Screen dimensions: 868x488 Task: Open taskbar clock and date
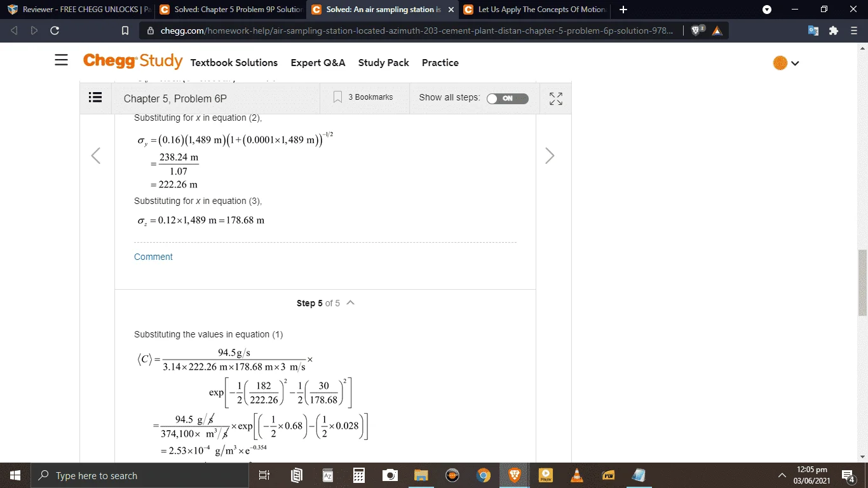click(x=811, y=475)
